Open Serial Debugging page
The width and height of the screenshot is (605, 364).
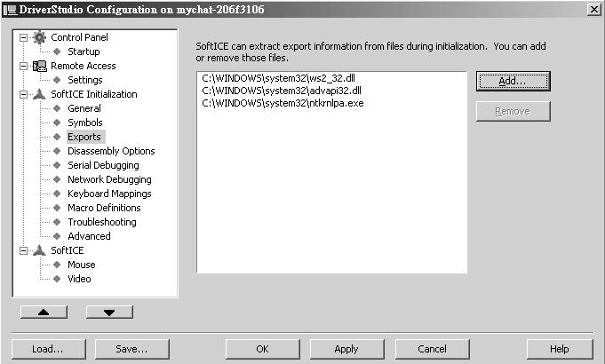click(x=103, y=165)
